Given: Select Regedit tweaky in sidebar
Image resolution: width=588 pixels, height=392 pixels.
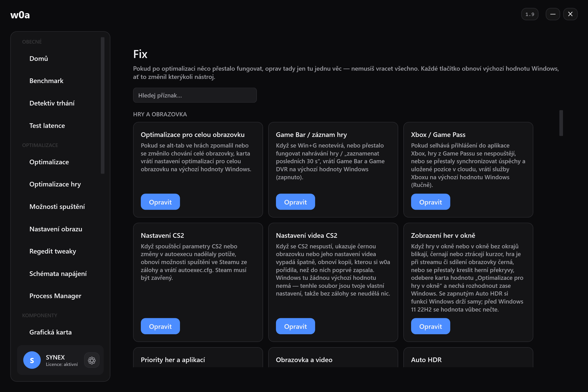Looking at the screenshot, I should [53, 251].
